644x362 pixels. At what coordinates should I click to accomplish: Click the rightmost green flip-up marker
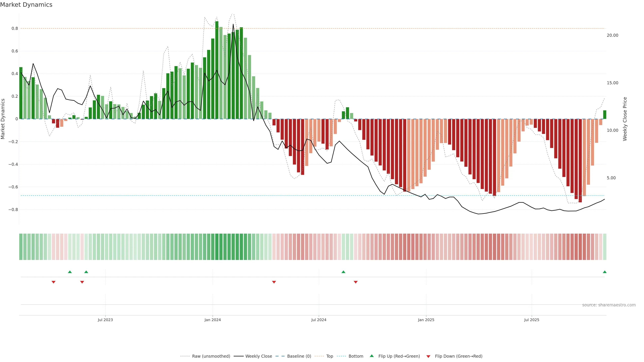pyautogui.click(x=604, y=272)
